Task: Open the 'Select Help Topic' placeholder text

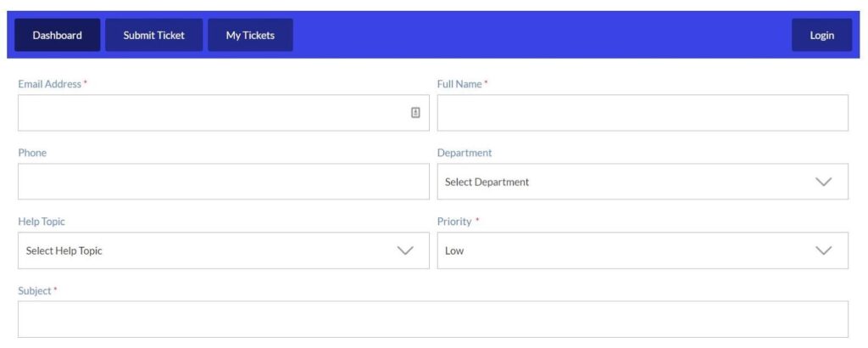Action: point(64,250)
